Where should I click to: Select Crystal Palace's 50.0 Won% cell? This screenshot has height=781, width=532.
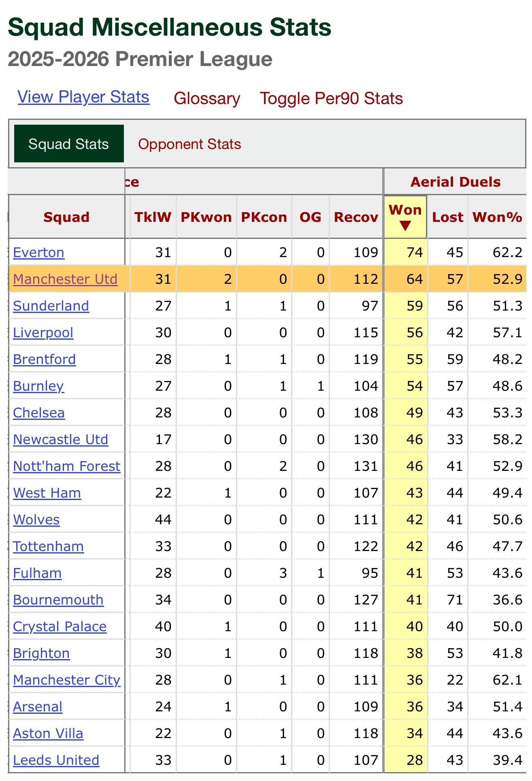pyautogui.click(x=497, y=626)
